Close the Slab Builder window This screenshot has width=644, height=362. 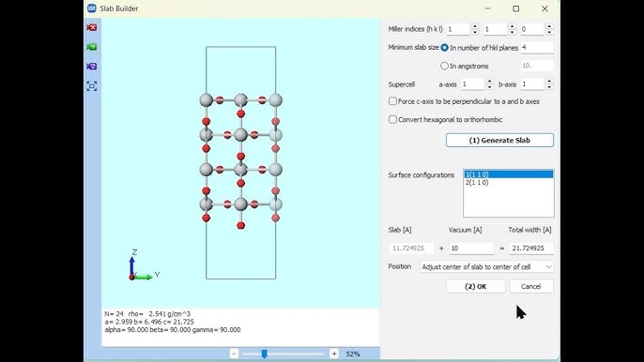click(544, 8)
